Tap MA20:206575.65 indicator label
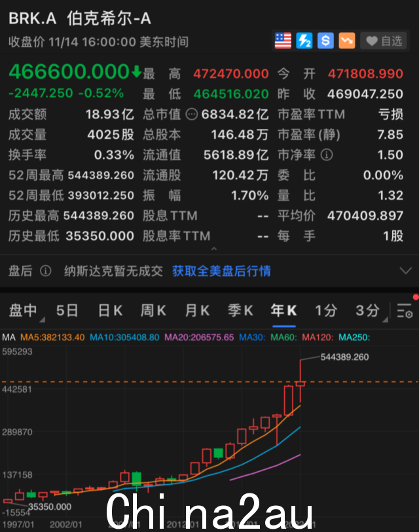Viewport: 419px width, 532px height. point(199,337)
